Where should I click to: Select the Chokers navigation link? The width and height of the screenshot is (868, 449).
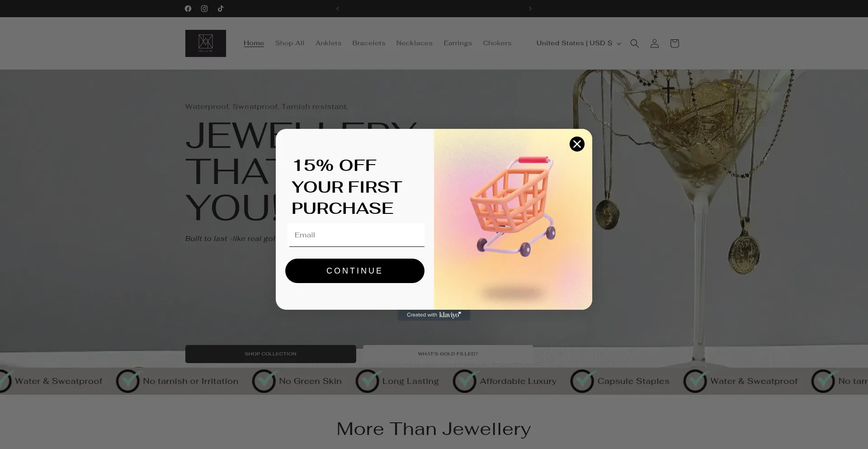(x=497, y=43)
